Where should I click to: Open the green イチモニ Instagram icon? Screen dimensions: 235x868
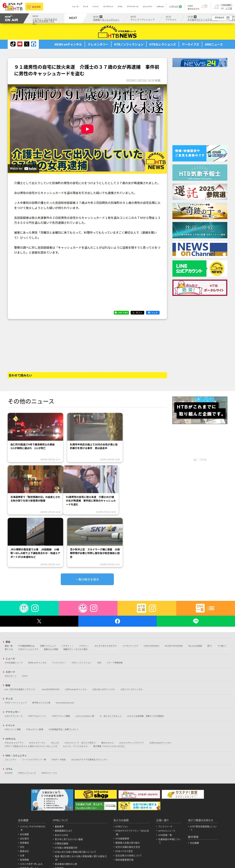35,608
